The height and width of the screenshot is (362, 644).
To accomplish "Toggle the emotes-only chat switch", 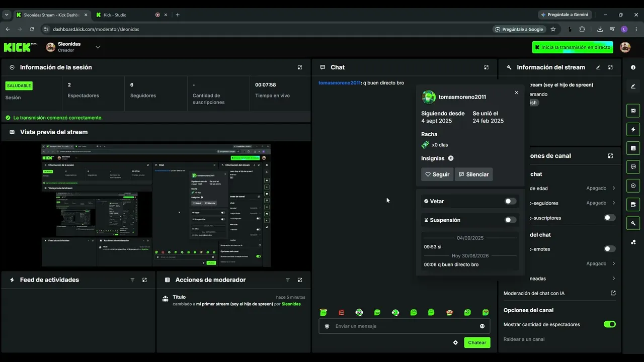I will click(x=610, y=249).
